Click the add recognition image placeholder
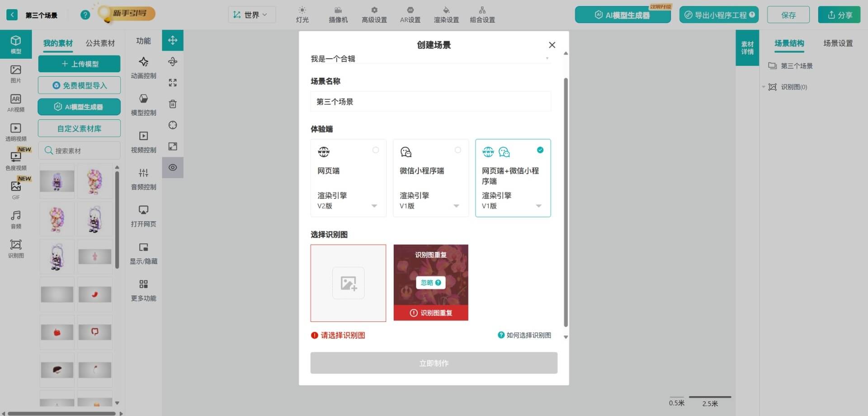868x416 pixels. pyautogui.click(x=348, y=283)
